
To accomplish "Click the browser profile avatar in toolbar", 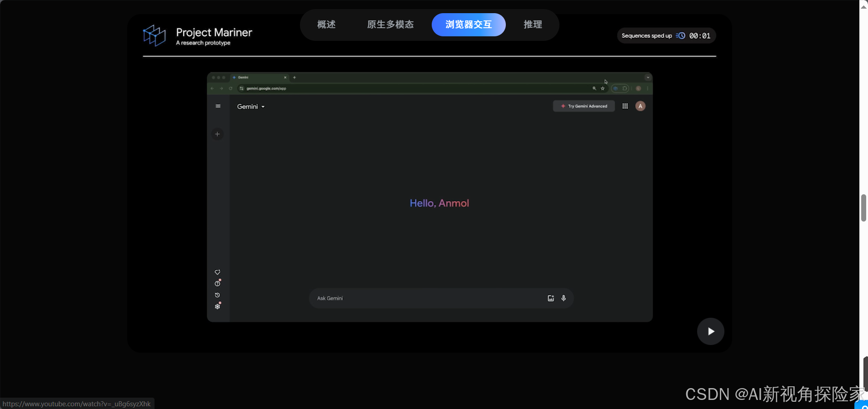I will [638, 89].
